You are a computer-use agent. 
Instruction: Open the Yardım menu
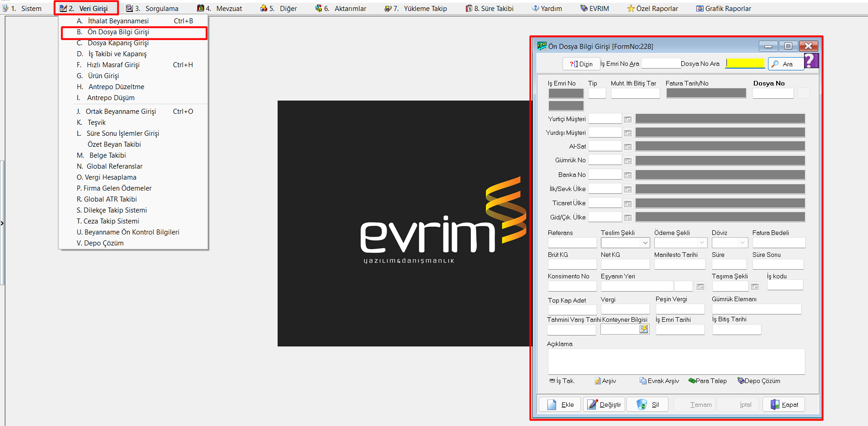pyautogui.click(x=547, y=8)
